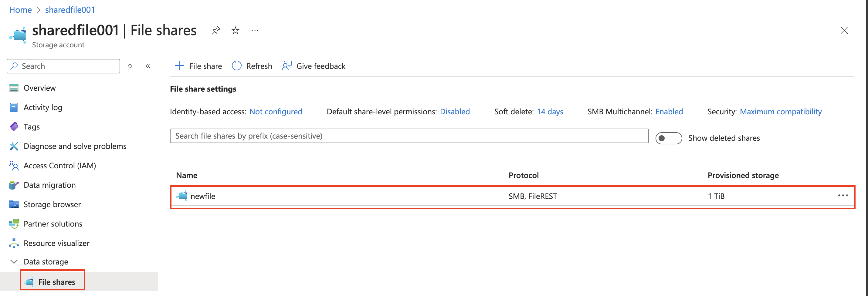Collapse the Data storage section chevron

point(14,262)
